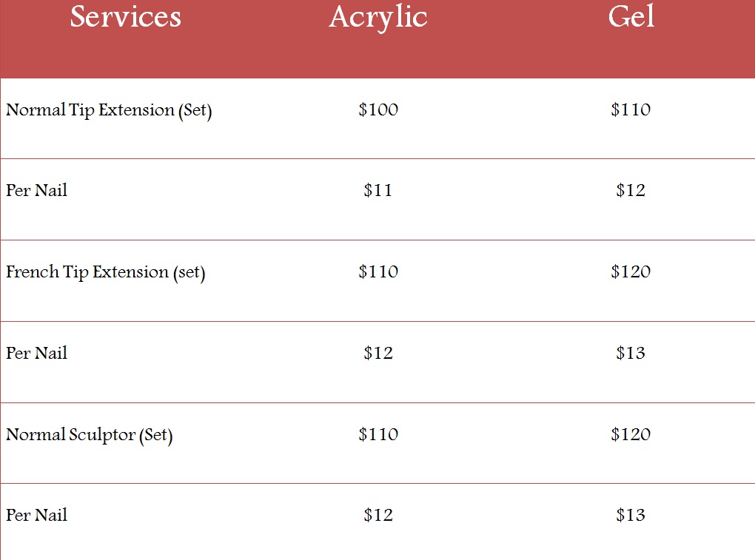This screenshot has width=755, height=560.
Task: Click the $12 Gel price below Normal Tip Extension
Action: pos(631,191)
